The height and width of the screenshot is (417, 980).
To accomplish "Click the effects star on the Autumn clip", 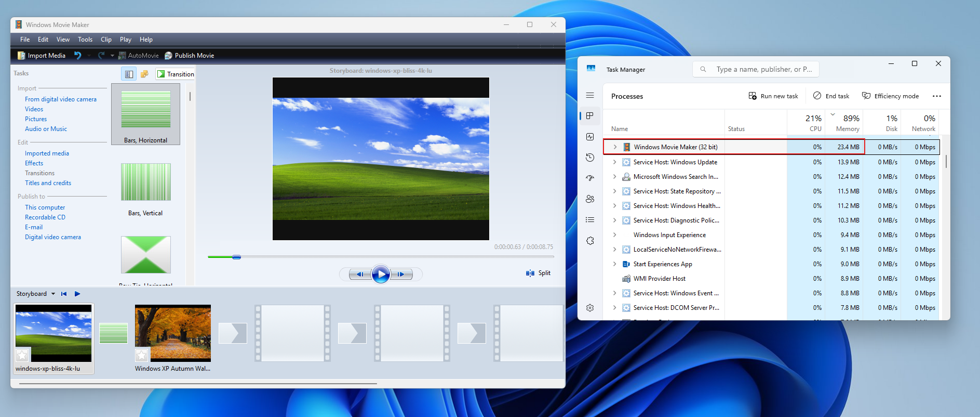I will [142, 355].
